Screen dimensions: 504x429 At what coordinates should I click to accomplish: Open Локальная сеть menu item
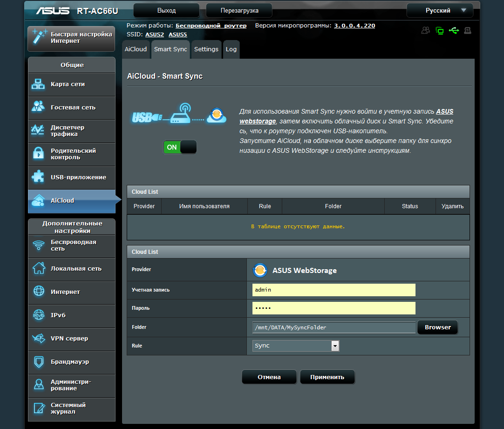[x=72, y=269]
